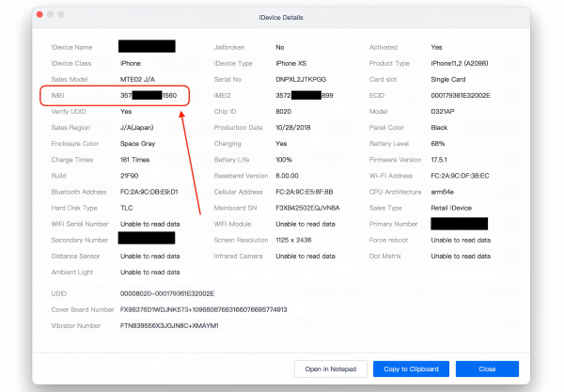The image size is (564, 392).
Task: Click the Wi-Fi Address value FC:2A:9C:DF:38:EC
Action: 460,176
